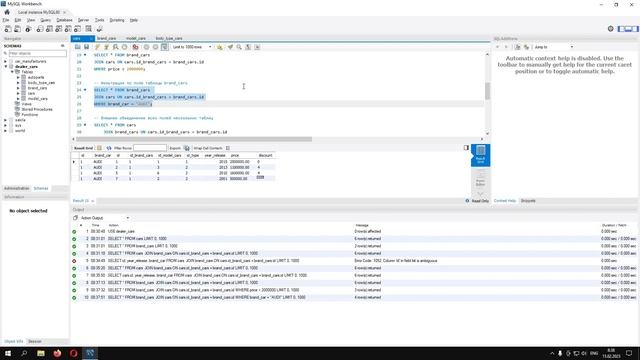Execute the query with the lightning bolt
This screenshot has width=640, height=360.
(98, 47)
